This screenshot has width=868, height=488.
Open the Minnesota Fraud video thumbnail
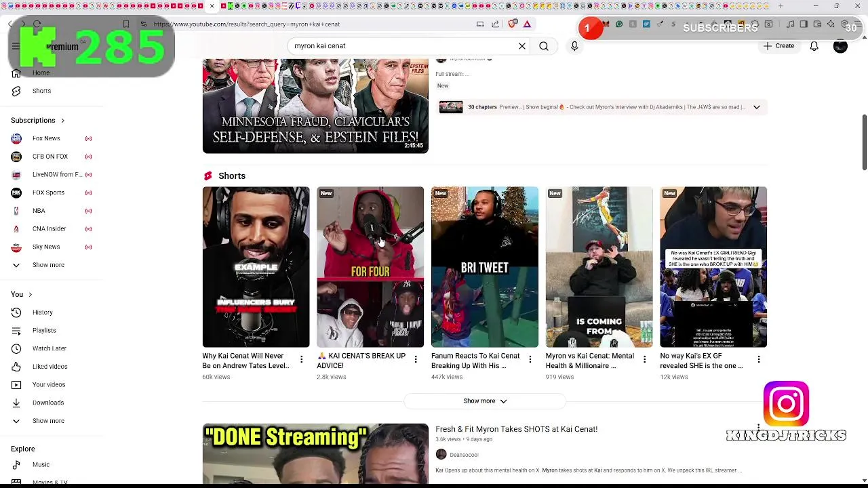click(315, 106)
